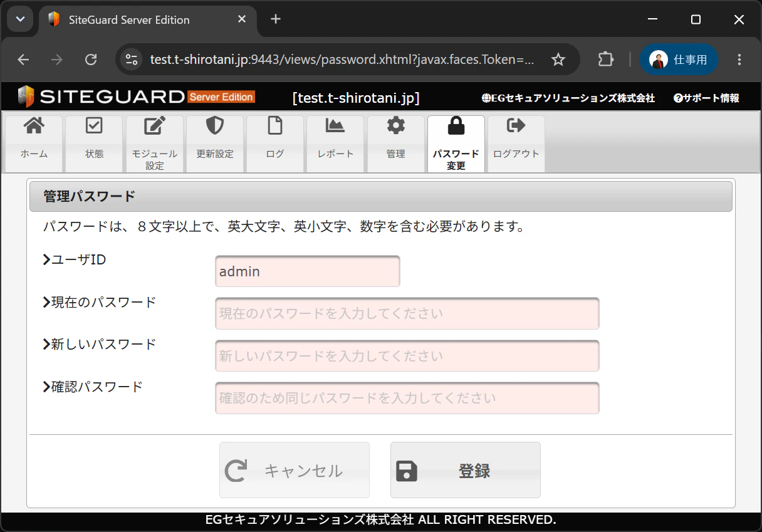Open the browser Extensions puzzle icon
This screenshot has height=532, width=762.
pos(605,60)
